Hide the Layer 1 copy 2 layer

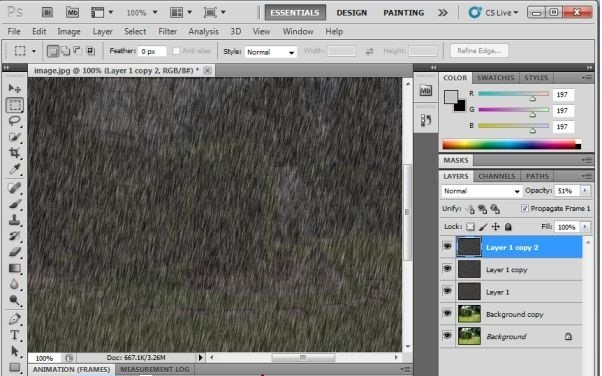point(447,246)
